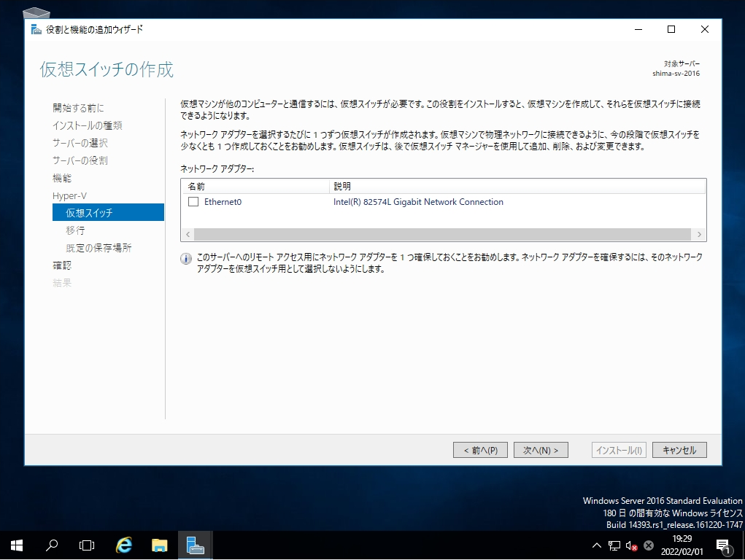Select the Intel(R) 82574L Gigabit Network Connection text
The height and width of the screenshot is (560, 745).
(418, 202)
